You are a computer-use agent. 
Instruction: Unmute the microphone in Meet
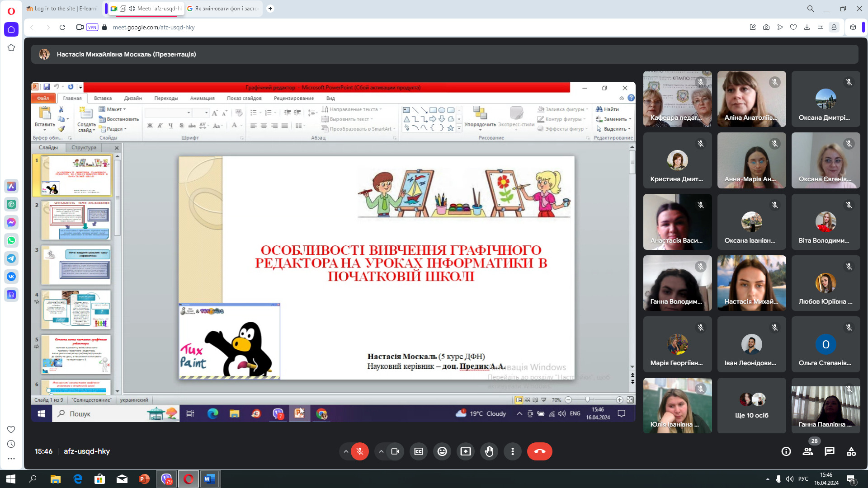tap(360, 451)
